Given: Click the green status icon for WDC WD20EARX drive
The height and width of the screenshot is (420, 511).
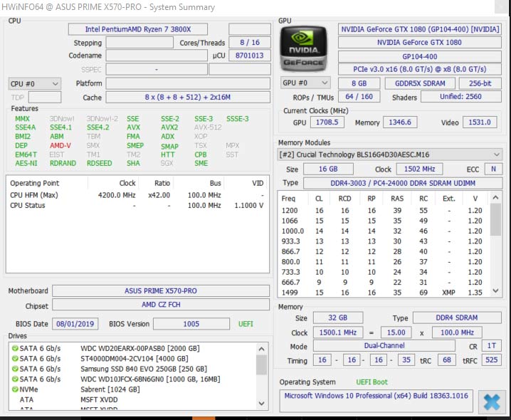Looking at the screenshot, I should coord(14,348).
